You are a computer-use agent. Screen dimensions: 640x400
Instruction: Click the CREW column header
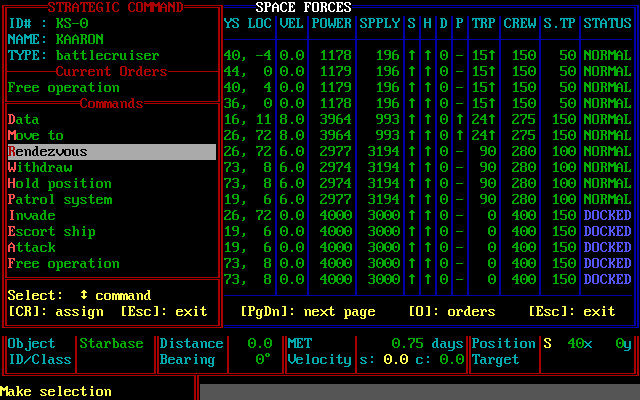(519, 23)
